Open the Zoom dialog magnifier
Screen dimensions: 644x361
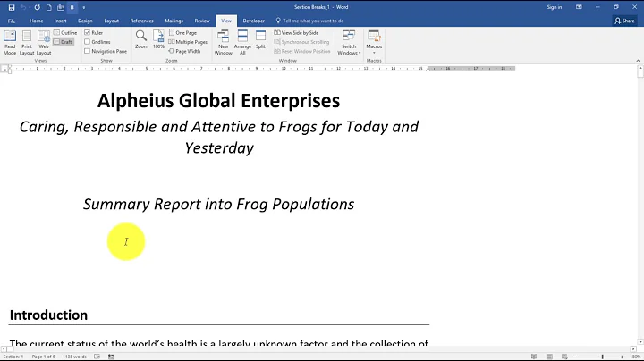[141, 40]
